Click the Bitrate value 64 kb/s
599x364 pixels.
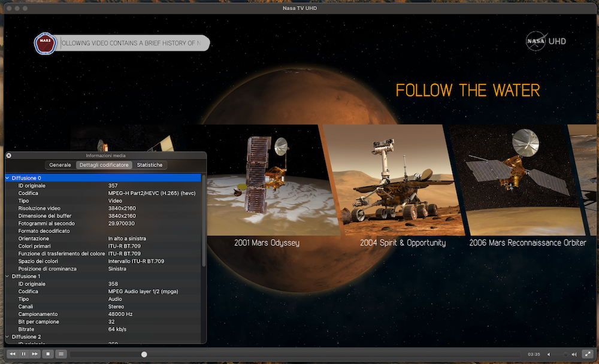pyautogui.click(x=117, y=329)
